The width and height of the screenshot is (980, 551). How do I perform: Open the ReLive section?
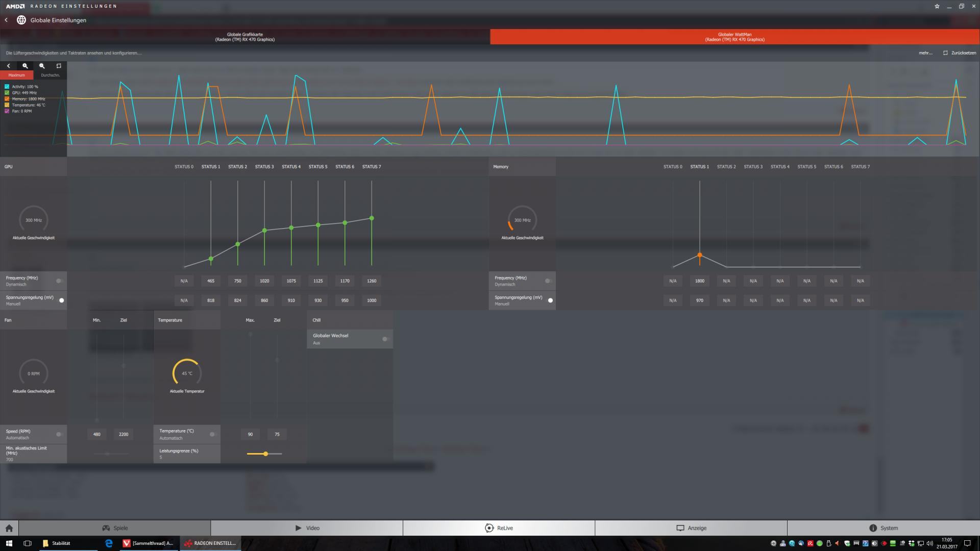[x=499, y=528]
